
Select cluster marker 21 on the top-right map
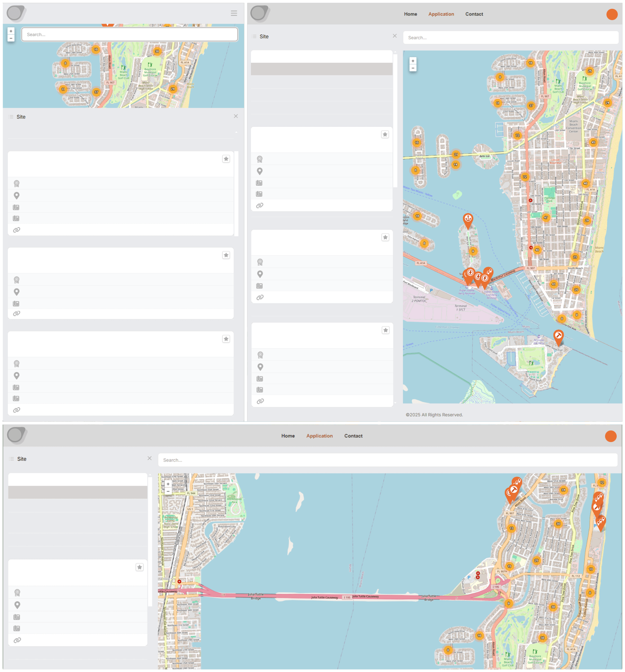[456, 155]
